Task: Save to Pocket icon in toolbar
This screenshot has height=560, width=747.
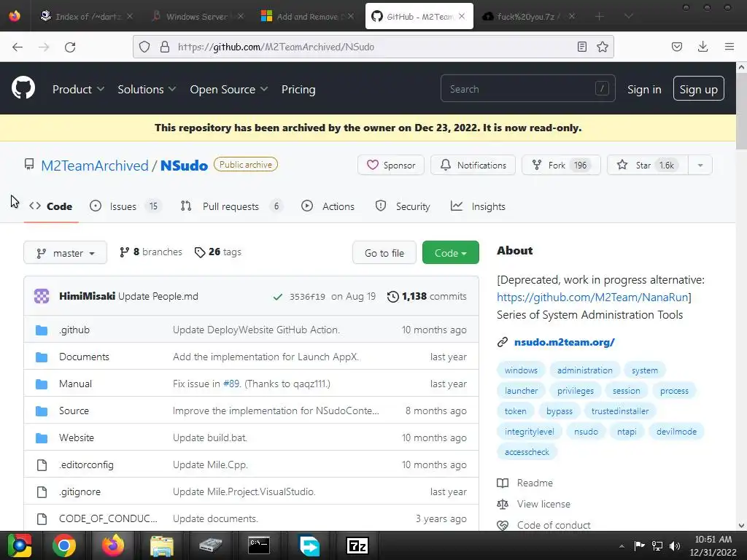Action: 677,47
